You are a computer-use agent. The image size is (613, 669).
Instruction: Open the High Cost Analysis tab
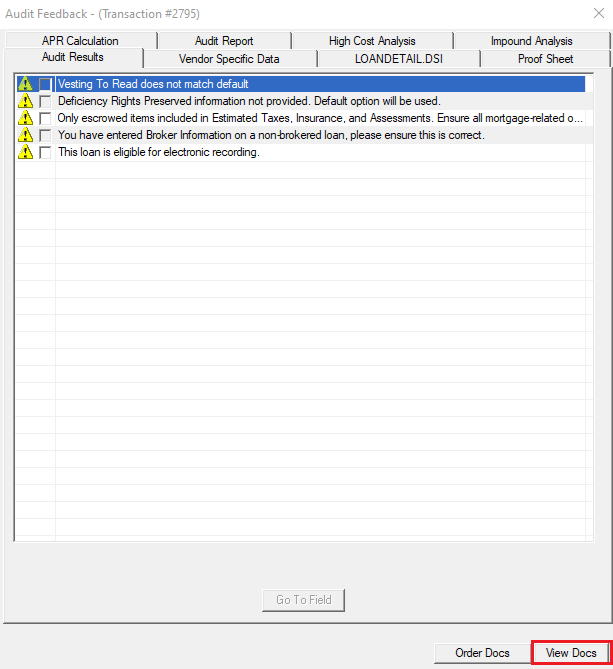(x=372, y=41)
